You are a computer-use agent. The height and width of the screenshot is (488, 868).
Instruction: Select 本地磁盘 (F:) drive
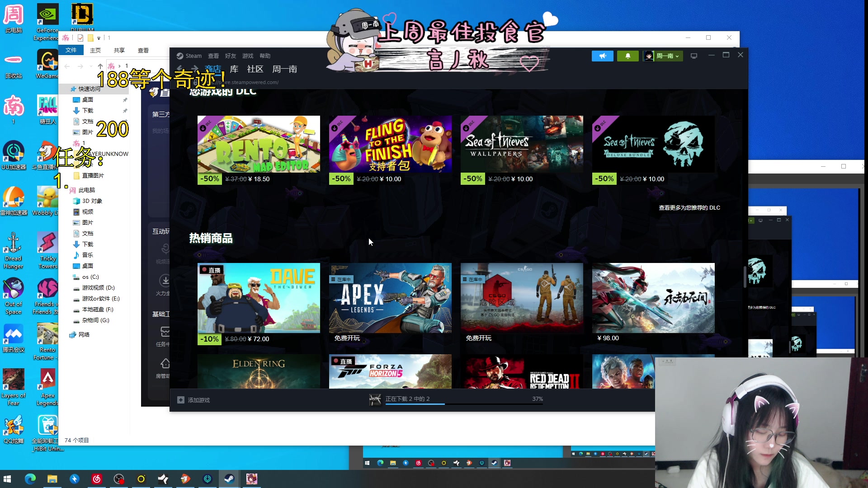point(97,310)
